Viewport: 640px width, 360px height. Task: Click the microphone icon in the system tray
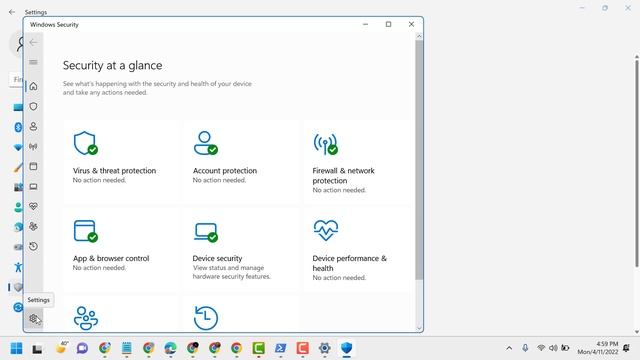point(525,348)
